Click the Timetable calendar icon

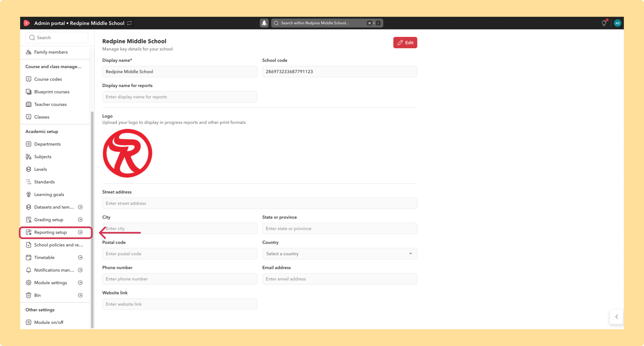tap(29, 258)
